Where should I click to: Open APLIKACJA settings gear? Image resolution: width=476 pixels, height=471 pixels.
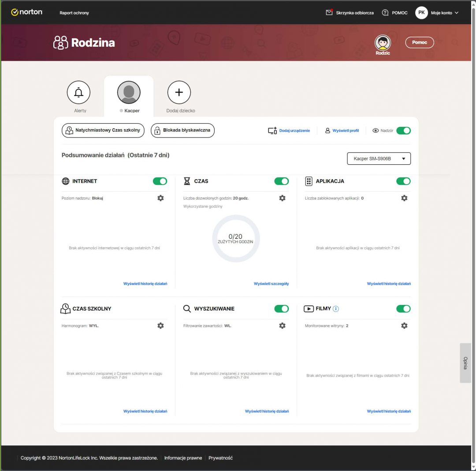pos(404,198)
